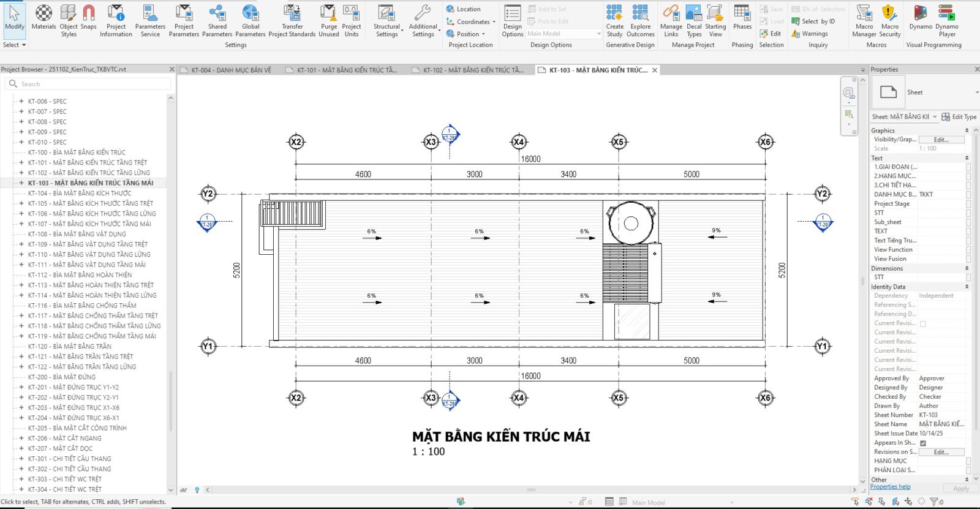The width and height of the screenshot is (980, 509).
Task: Toggle the HANG MUC property checkbox
Action: (968, 461)
